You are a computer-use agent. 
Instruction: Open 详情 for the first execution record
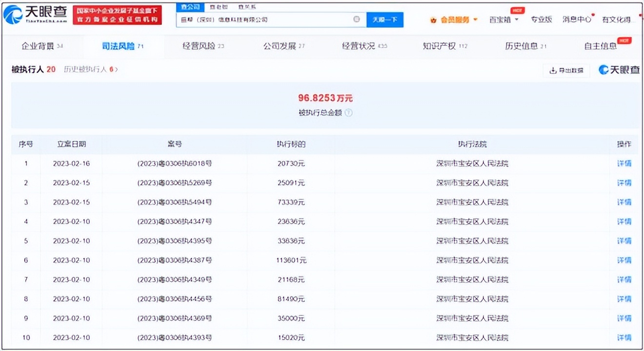coord(624,163)
